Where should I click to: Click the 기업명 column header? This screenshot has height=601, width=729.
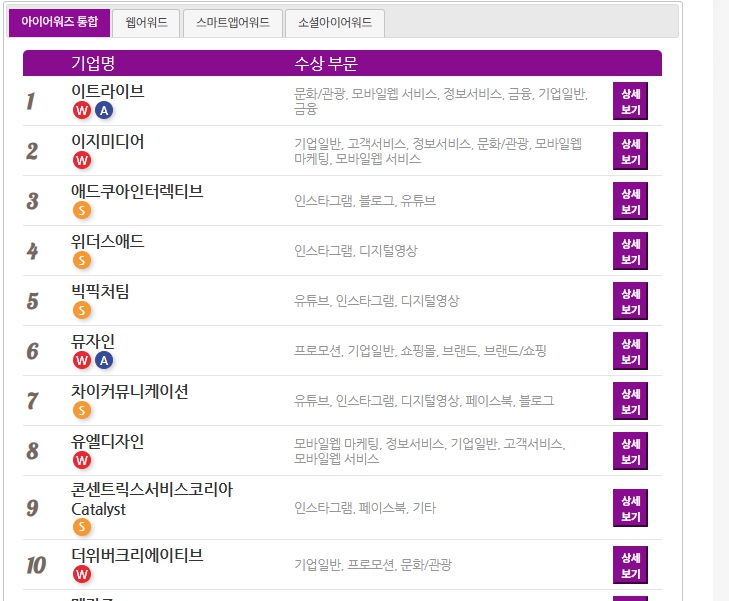point(93,63)
